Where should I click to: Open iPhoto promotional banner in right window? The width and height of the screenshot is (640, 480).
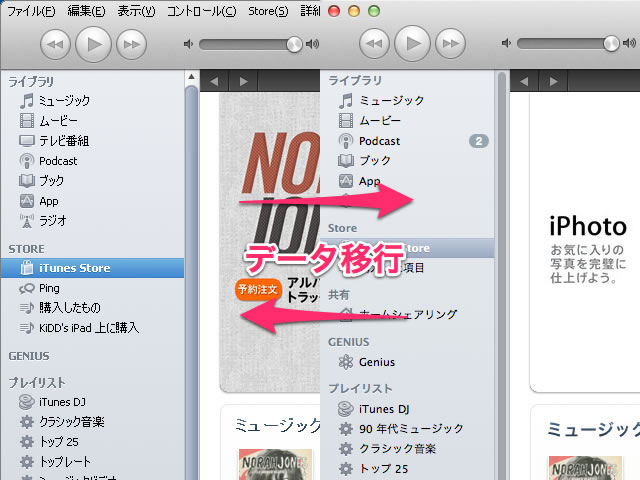point(585,242)
